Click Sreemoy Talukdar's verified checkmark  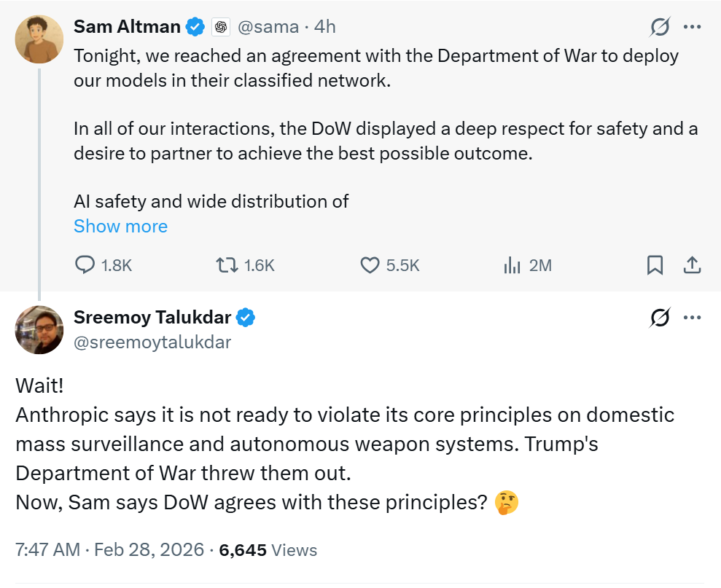tap(246, 317)
